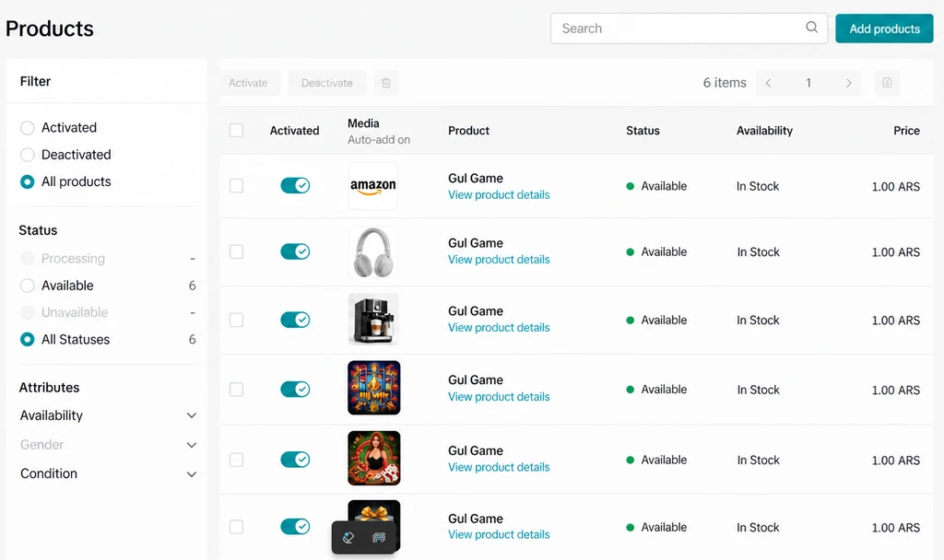Select the Deactivated filter radio button
Image resolution: width=944 pixels, height=560 pixels.
point(27,155)
